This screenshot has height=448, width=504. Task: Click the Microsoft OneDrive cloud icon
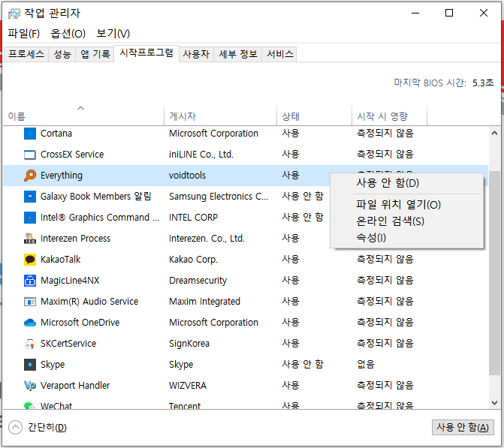(30, 323)
